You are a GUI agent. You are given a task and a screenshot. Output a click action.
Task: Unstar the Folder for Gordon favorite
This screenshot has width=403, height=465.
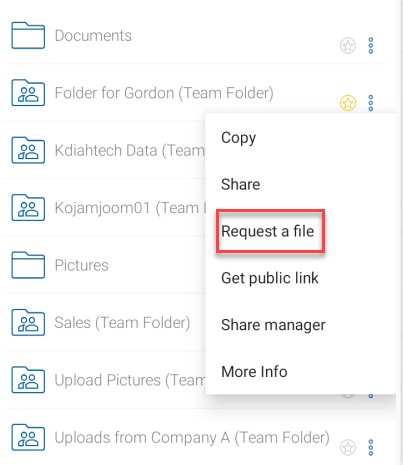click(x=348, y=103)
